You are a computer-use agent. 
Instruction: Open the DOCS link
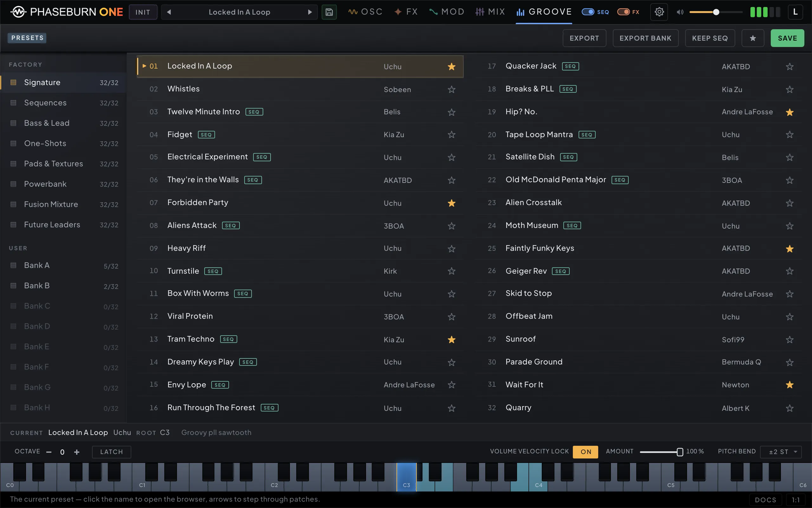(765, 500)
